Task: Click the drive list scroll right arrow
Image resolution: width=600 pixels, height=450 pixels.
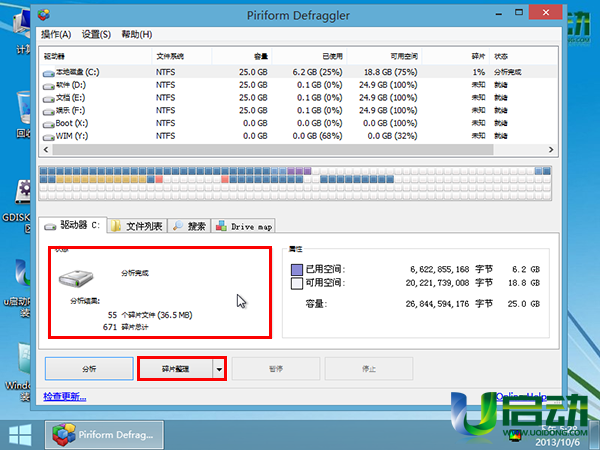Action: click(x=551, y=150)
